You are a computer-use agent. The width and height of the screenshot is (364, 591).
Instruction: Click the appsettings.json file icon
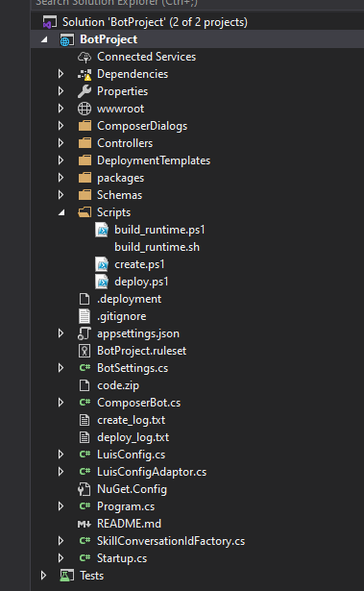click(x=85, y=333)
